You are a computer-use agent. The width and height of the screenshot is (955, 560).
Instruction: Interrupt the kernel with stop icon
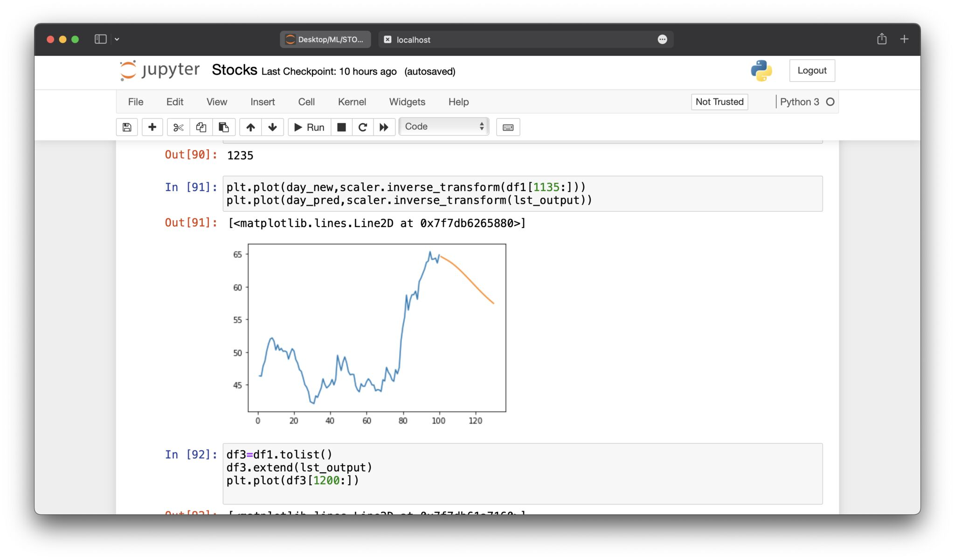[x=341, y=127]
